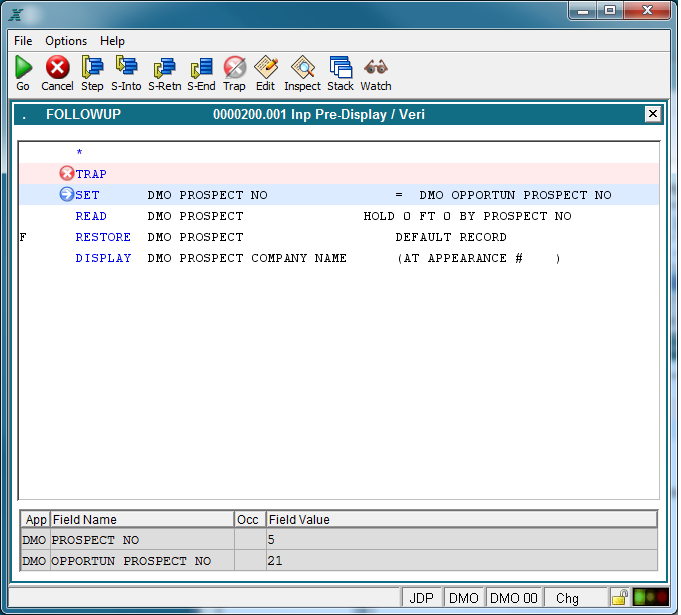
Task: Maximize the debugger window
Action: pos(610,10)
